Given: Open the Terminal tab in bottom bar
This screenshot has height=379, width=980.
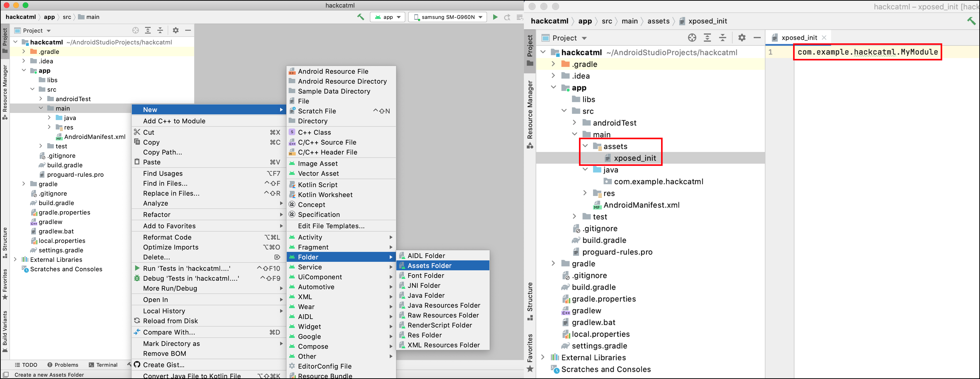Looking at the screenshot, I should tap(103, 365).
